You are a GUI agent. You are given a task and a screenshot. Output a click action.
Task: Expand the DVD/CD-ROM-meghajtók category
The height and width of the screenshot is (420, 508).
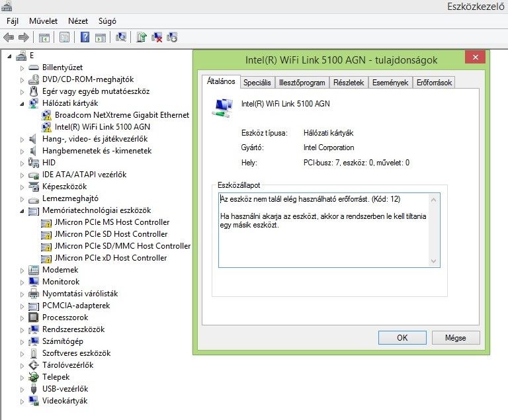(x=22, y=80)
